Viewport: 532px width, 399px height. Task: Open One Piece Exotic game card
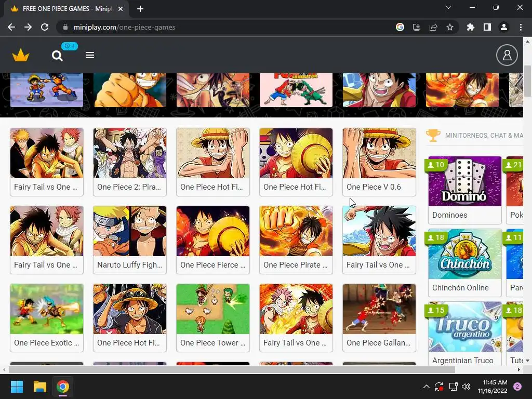47,318
